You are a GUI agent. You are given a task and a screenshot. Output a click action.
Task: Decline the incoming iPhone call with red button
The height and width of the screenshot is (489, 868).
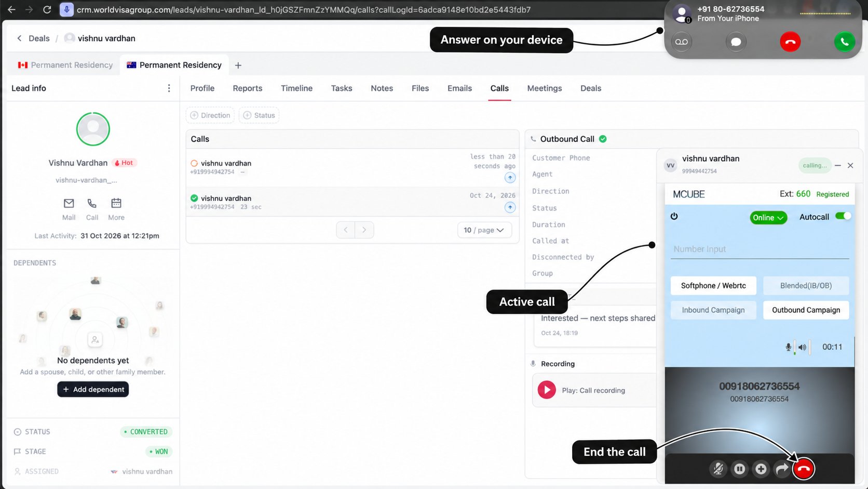[x=790, y=42]
